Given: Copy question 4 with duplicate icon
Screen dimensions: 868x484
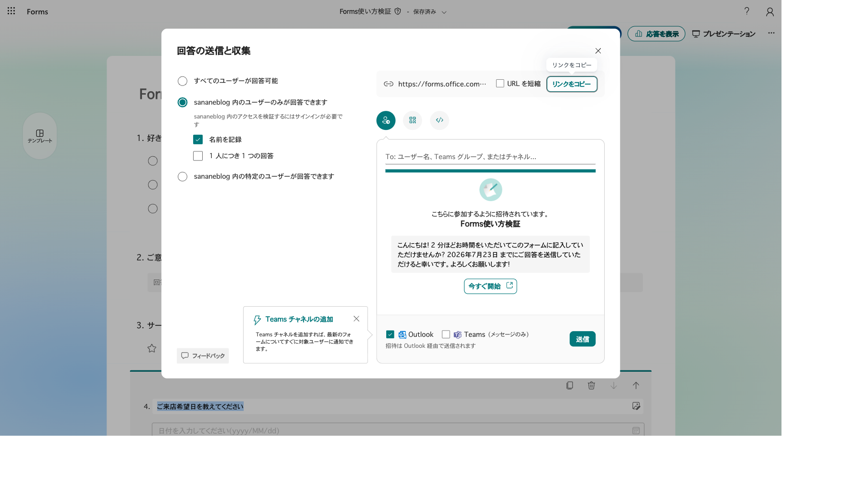Looking at the screenshot, I should click(x=569, y=386).
